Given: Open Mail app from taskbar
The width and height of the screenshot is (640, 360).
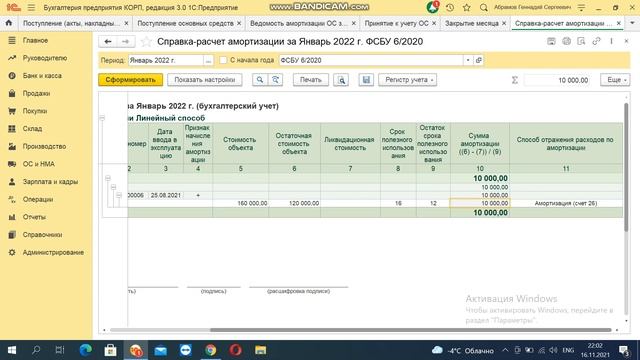Looking at the screenshot, I should (160, 350).
